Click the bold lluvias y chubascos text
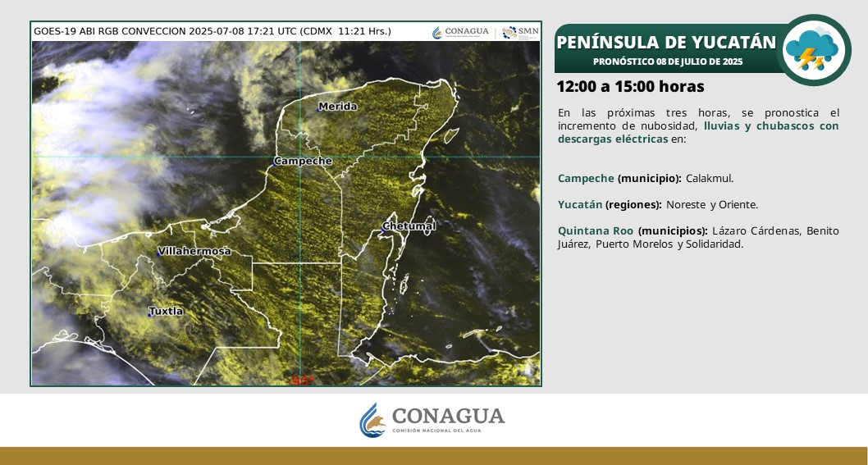Screen dimensions: 868x465 point(771,125)
